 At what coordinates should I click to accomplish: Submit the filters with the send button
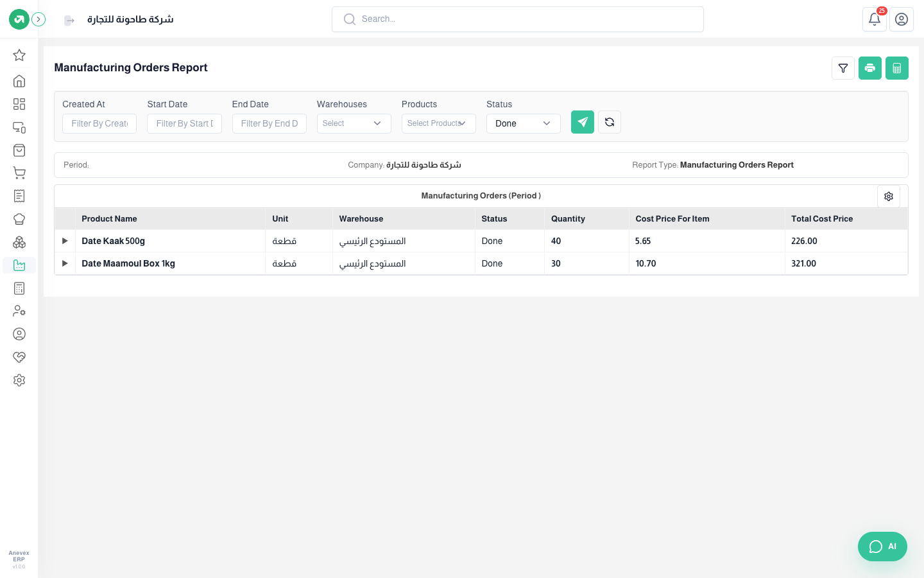[583, 122]
